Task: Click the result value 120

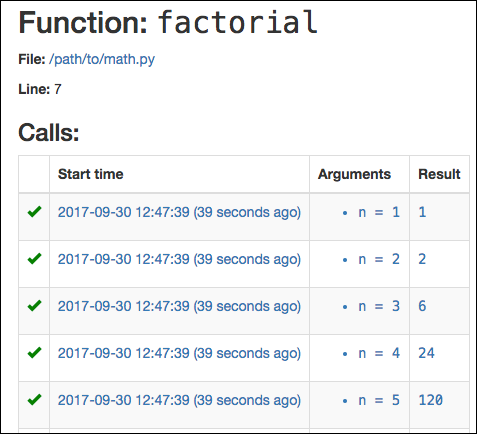Action: (x=431, y=400)
